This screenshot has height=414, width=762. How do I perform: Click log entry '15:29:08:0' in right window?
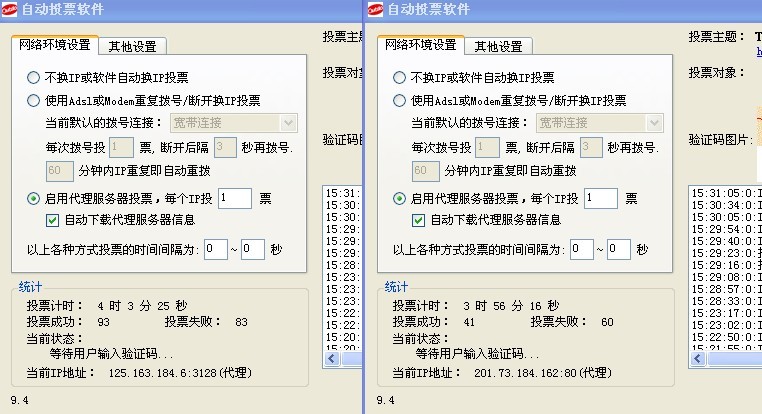tap(727, 277)
